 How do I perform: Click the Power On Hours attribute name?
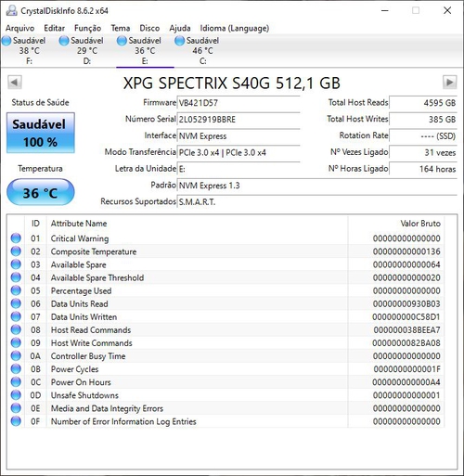point(81,382)
